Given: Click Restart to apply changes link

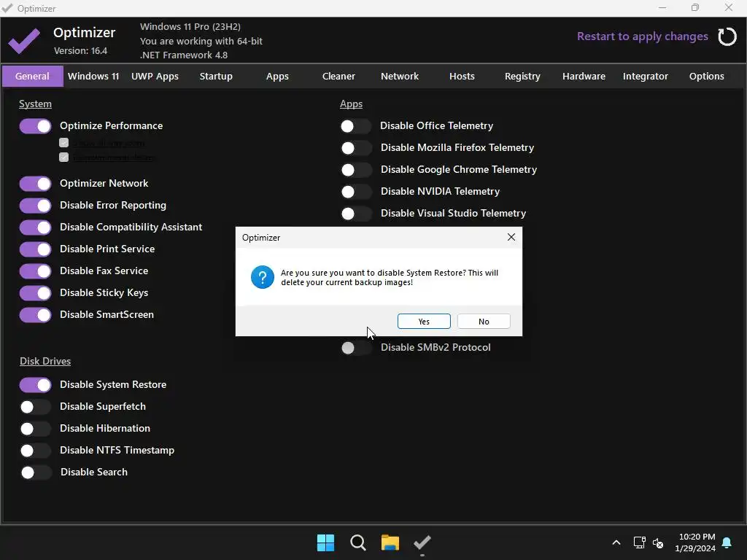Looking at the screenshot, I should [642, 36].
